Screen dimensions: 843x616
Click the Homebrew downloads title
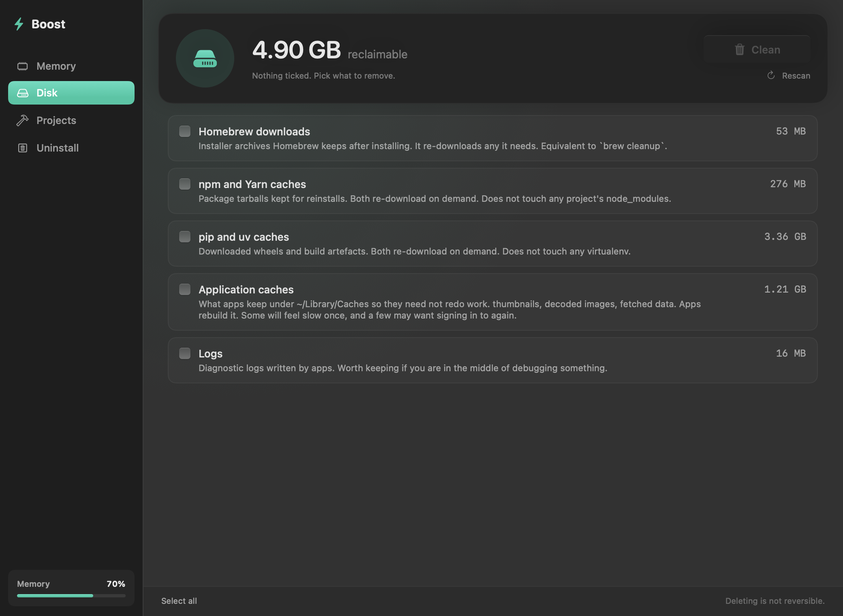254,132
